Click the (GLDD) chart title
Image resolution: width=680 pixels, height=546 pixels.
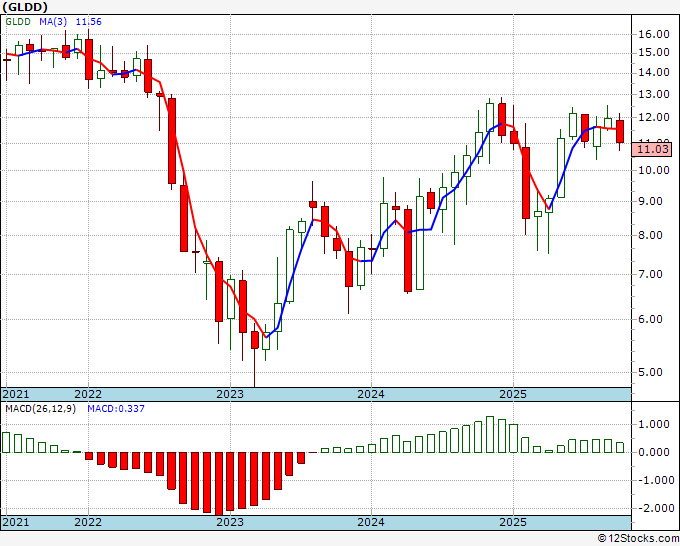point(24,7)
